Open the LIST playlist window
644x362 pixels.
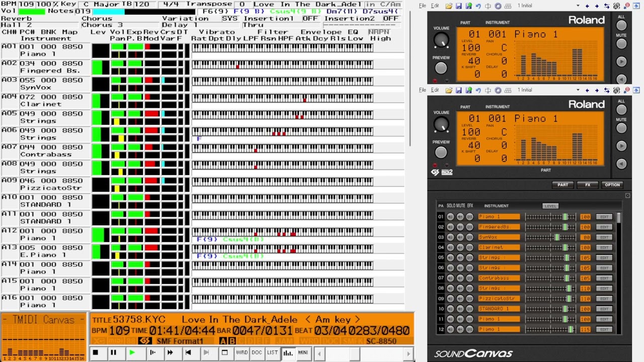tap(272, 353)
